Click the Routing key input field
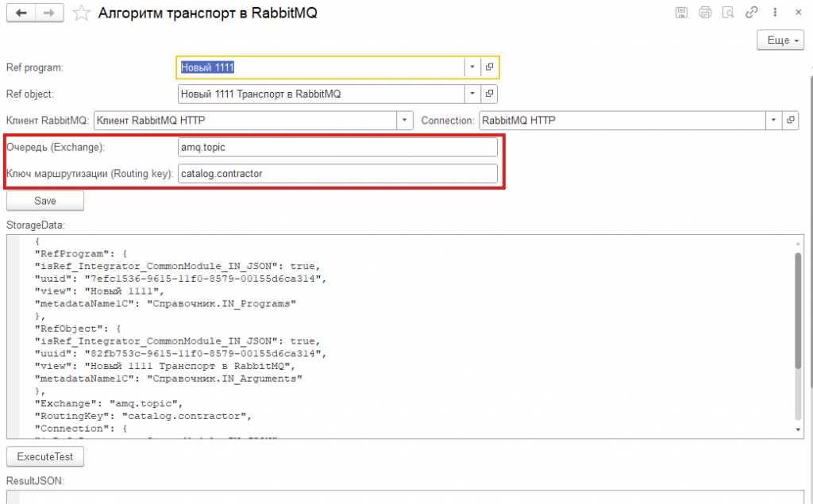813x504 pixels. pos(337,173)
